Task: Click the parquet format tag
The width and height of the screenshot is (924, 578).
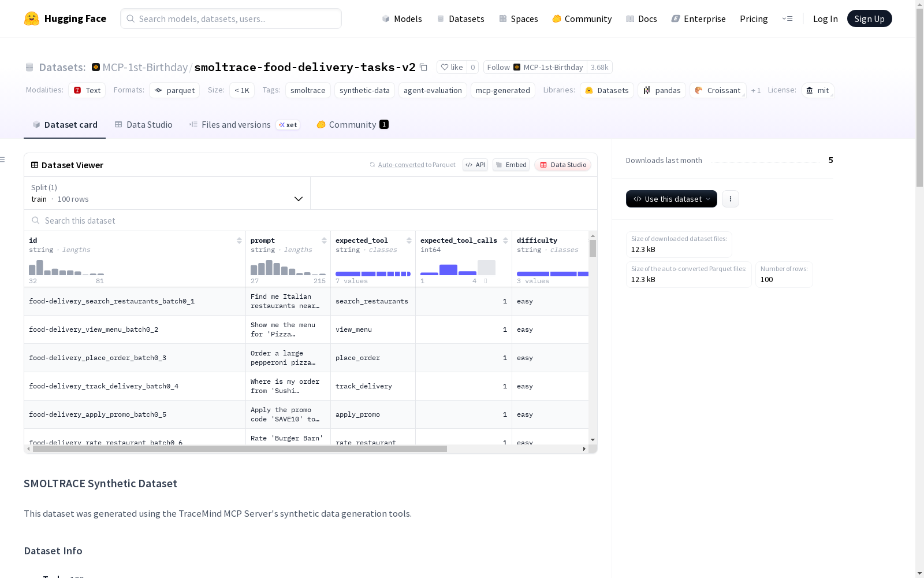Action: [174, 90]
